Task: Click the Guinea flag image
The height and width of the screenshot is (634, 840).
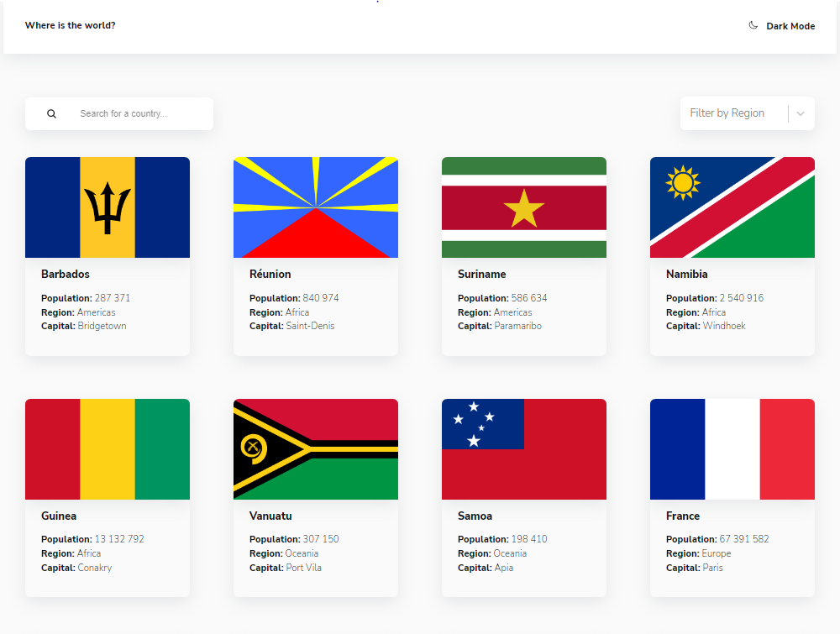Action: click(107, 448)
